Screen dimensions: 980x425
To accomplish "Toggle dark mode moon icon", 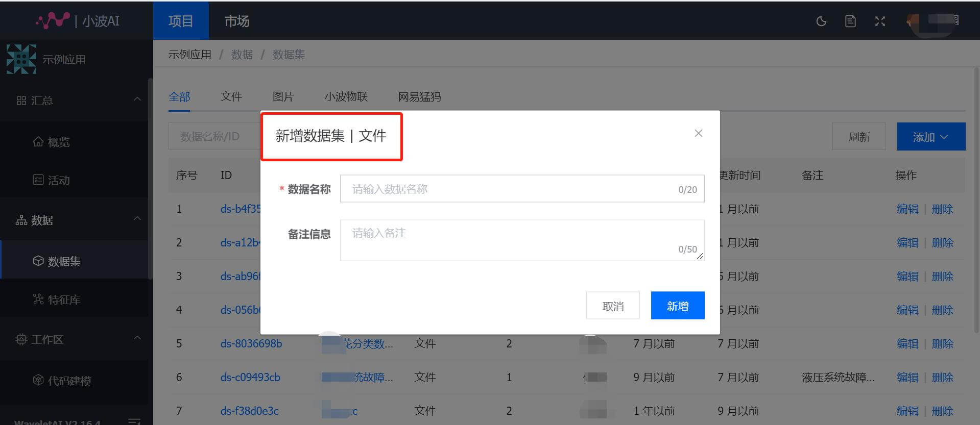I will point(821,21).
